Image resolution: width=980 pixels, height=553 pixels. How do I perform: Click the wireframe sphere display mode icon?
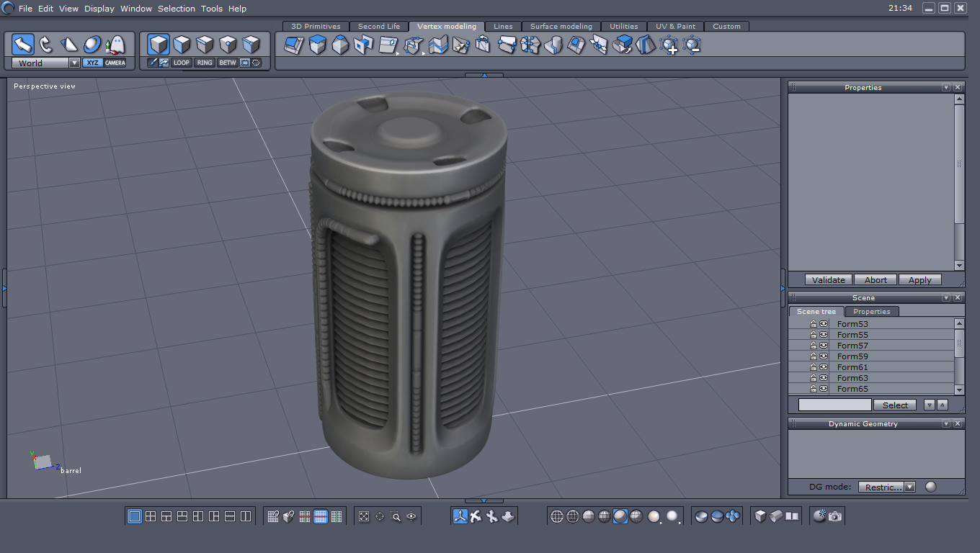coord(557,516)
